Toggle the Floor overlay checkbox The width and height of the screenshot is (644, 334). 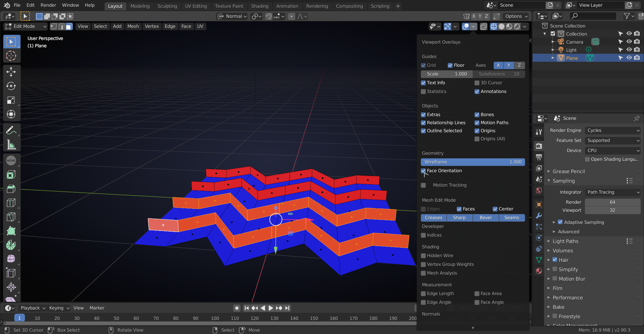point(450,65)
